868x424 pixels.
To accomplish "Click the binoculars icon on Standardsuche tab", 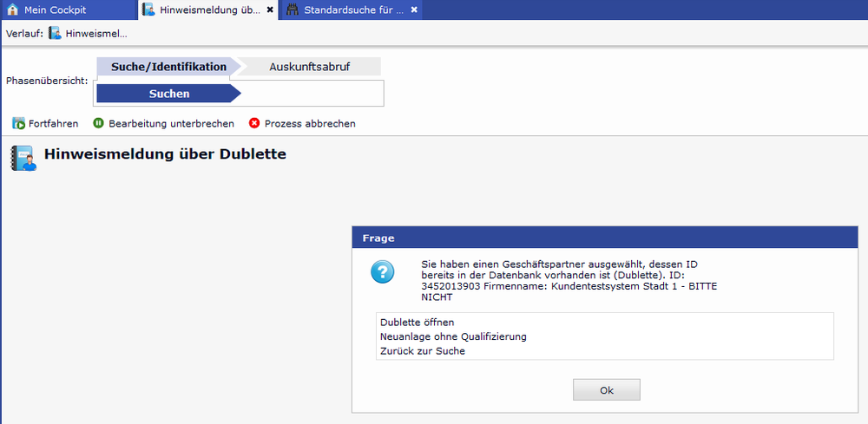I will [292, 10].
